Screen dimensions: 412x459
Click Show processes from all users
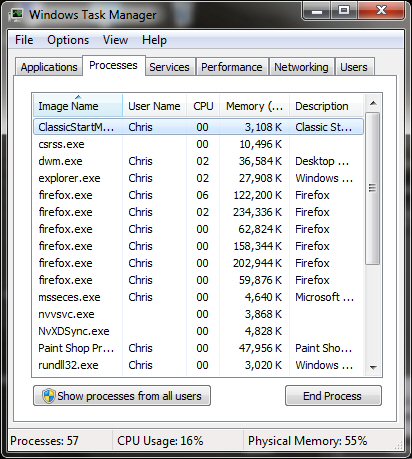(x=122, y=396)
